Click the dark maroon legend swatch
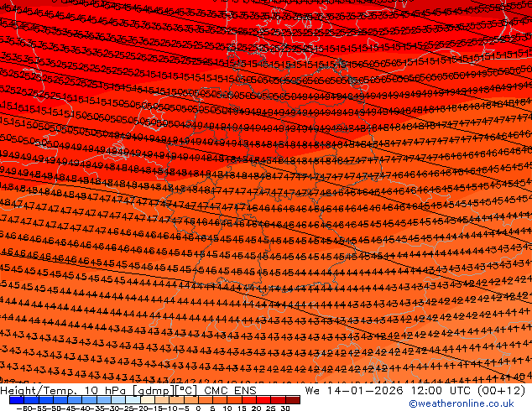Viewport: 532px width, 411px height. tap(293, 400)
